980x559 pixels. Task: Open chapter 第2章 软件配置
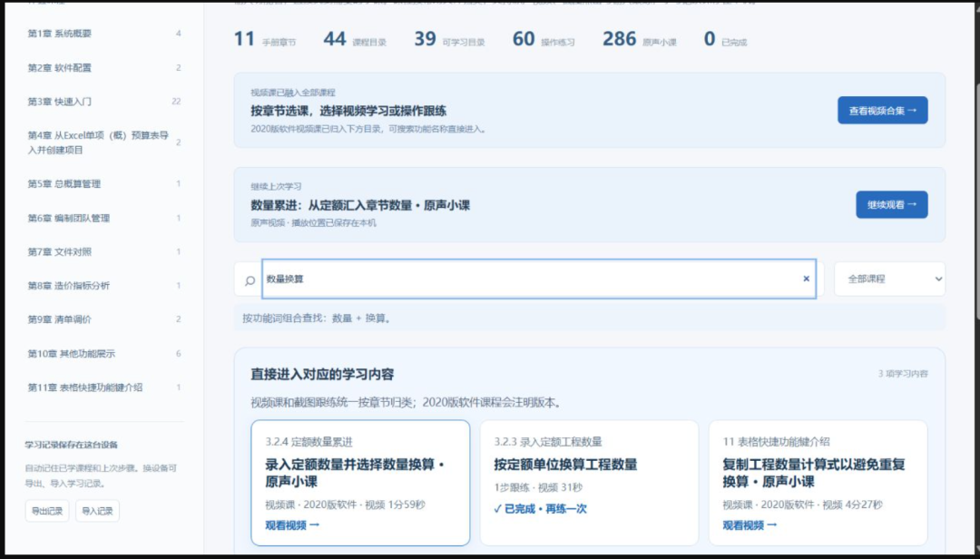103,67
